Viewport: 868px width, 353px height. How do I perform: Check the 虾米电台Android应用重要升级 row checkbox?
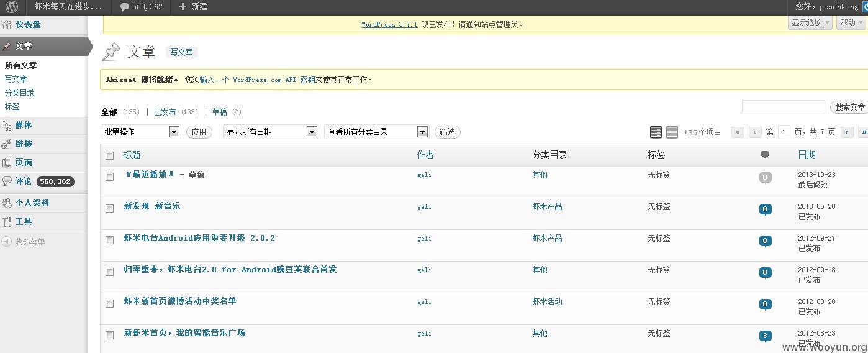tap(109, 240)
